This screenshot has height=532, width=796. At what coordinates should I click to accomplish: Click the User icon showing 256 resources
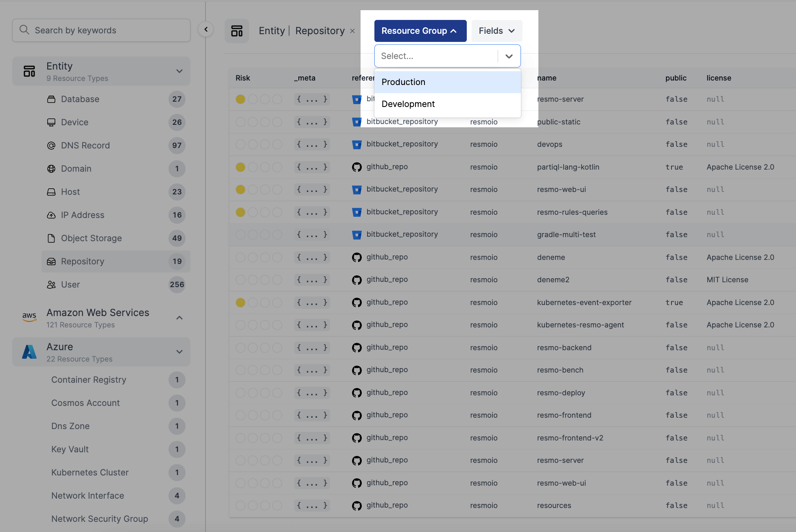(52, 285)
